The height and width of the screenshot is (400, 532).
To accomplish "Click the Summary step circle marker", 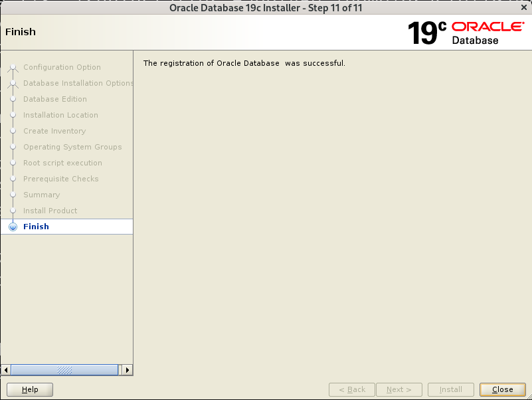I will click(x=13, y=195).
